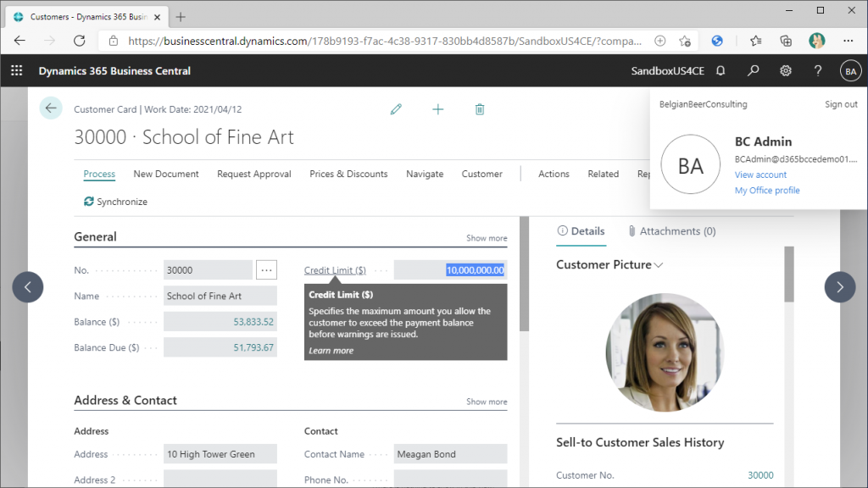The width and height of the screenshot is (868, 488).
Task: Click the browser address bar URL
Action: coord(385,41)
